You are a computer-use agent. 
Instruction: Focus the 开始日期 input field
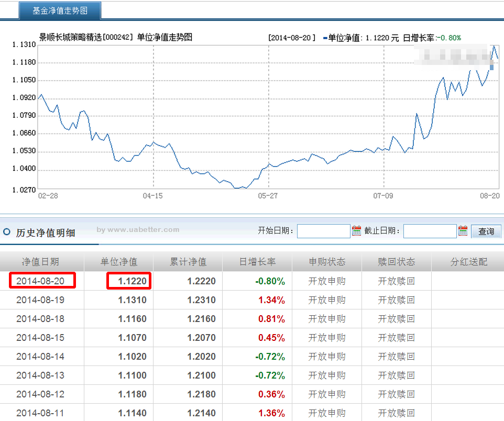323,231
